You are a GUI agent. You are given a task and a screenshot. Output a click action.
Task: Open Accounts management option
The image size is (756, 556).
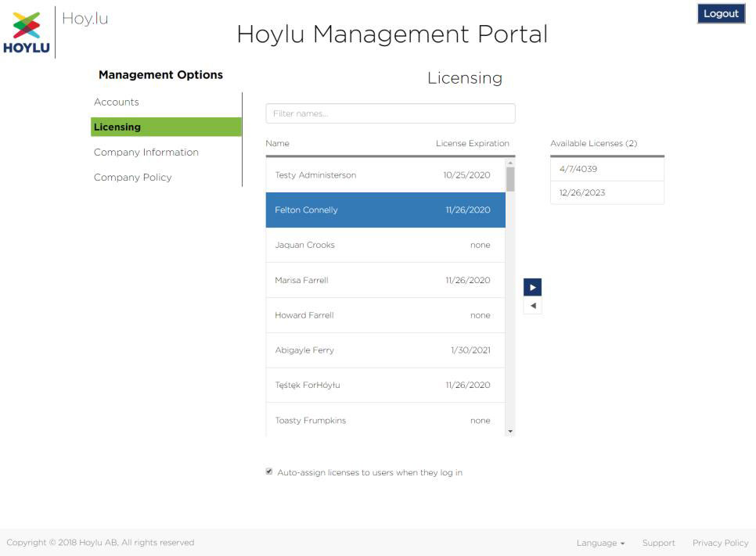point(116,102)
